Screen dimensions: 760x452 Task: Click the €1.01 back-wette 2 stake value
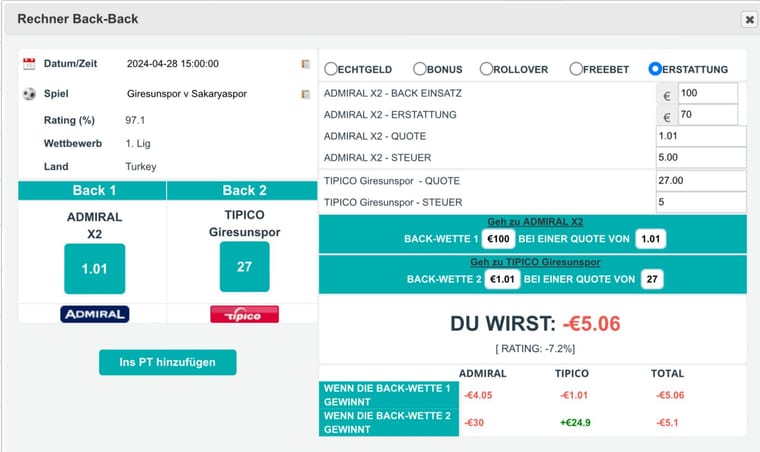pos(502,279)
